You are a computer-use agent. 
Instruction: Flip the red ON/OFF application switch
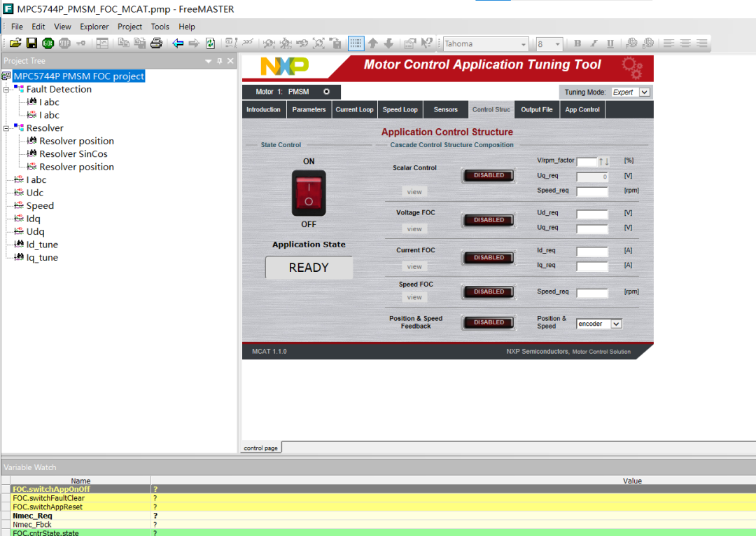[309, 193]
